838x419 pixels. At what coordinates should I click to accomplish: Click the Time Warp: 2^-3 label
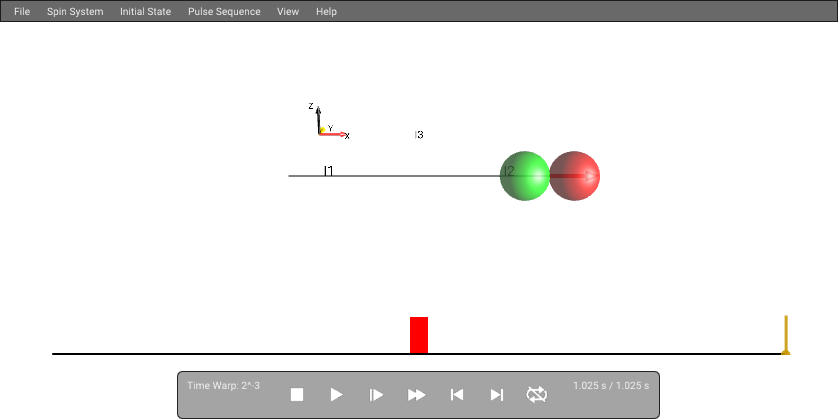pyautogui.click(x=223, y=385)
